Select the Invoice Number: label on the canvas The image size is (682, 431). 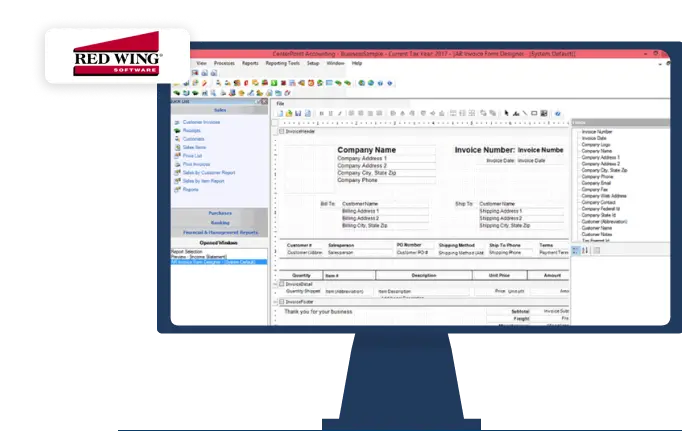485,150
